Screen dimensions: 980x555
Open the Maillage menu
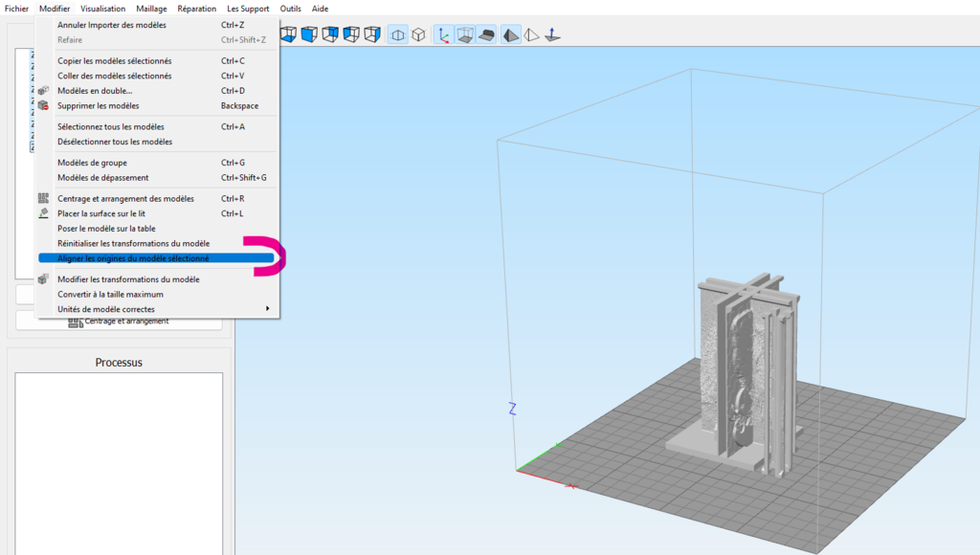tap(151, 9)
